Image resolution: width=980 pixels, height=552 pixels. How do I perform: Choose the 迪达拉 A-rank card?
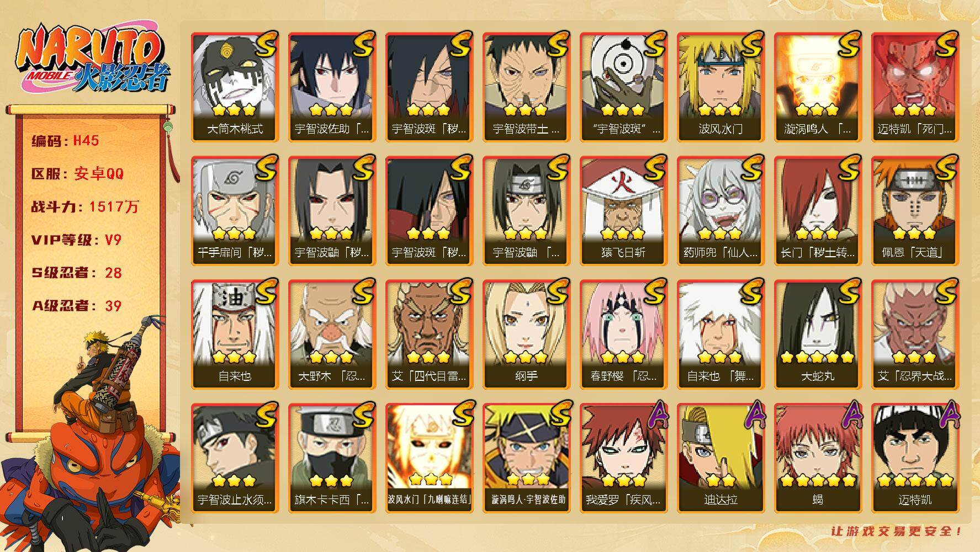coord(721,458)
